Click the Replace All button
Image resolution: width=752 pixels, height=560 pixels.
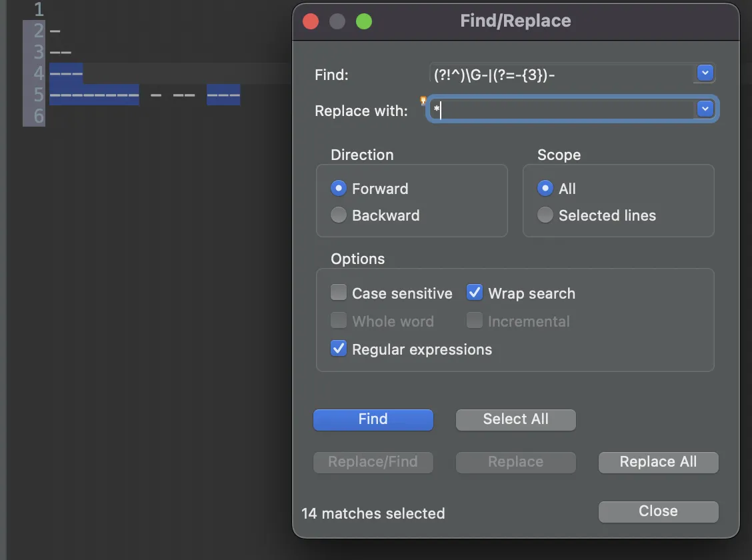(x=658, y=462)
